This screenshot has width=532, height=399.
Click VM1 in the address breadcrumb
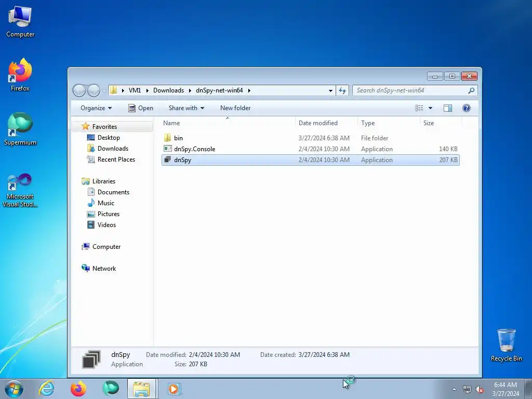click(x=135, y=90)
